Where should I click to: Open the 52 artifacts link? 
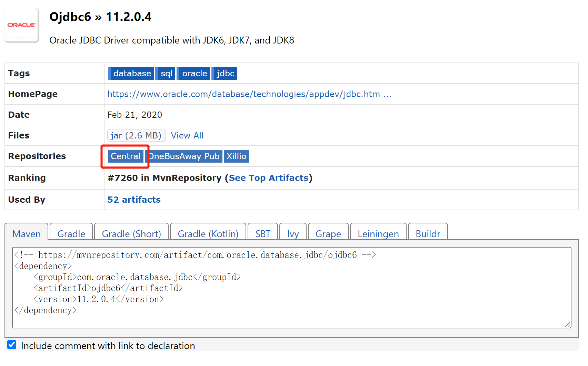[134, 200]
